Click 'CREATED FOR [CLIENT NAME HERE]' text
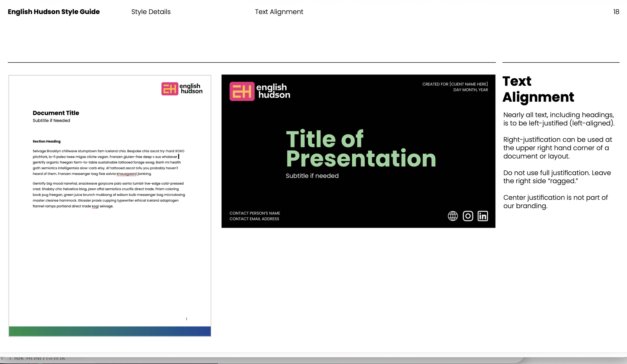 click(x=455, y=84)
